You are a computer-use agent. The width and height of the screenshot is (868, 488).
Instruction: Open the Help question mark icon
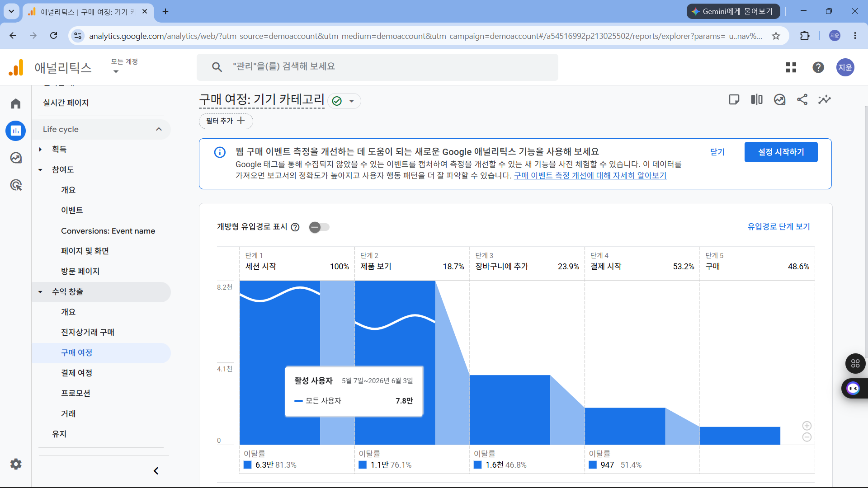point(818,67)
